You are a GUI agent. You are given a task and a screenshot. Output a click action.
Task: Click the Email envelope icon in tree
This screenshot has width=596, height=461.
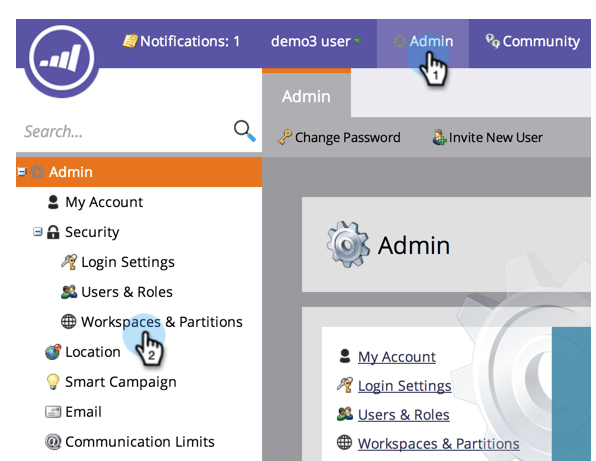53,412
